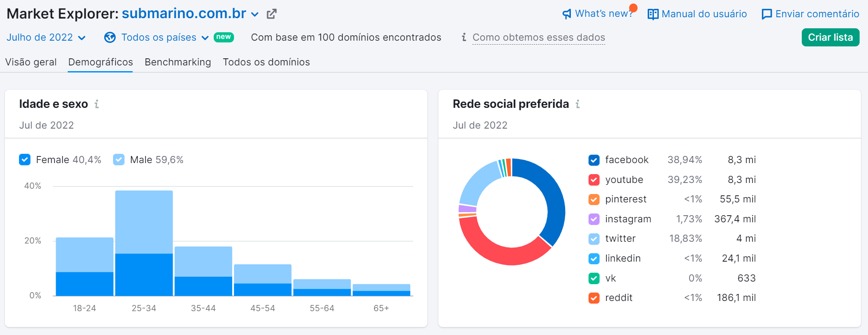Click the linkedin 24,1 mil value
This screenshot has height=335, width=868.
coord(739,259)
